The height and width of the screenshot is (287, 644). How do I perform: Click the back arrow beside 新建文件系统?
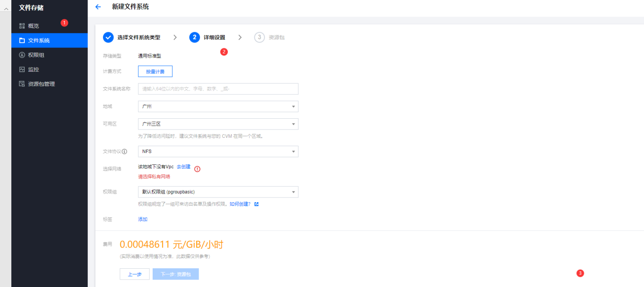(98, 7)
